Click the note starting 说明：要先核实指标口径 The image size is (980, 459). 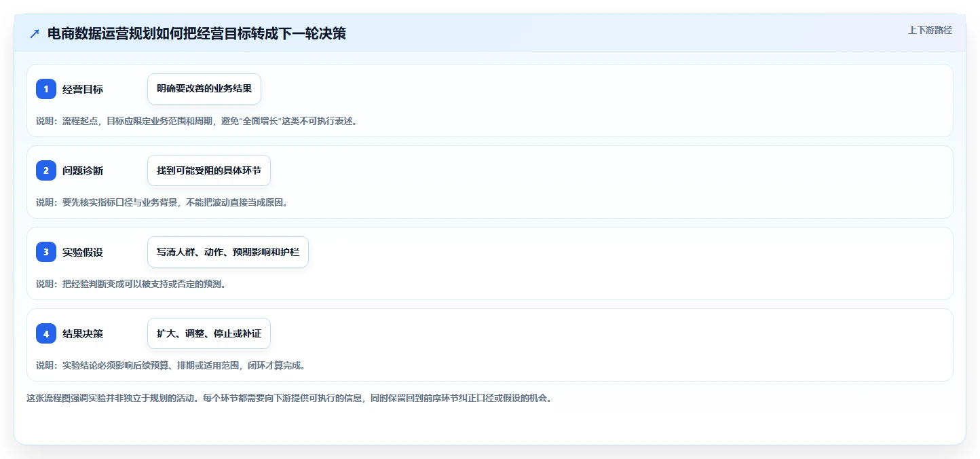[x=162, y=202]
